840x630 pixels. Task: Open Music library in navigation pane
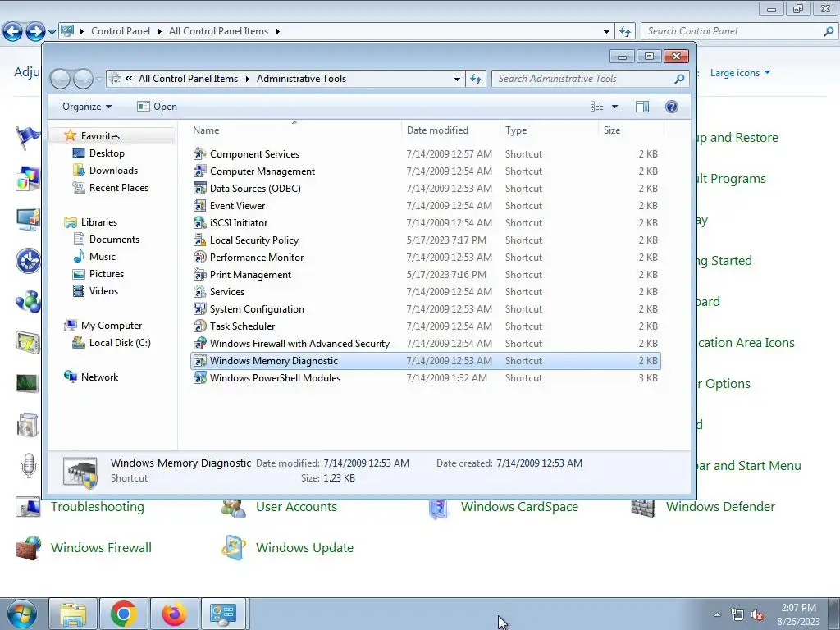point(102,257)
